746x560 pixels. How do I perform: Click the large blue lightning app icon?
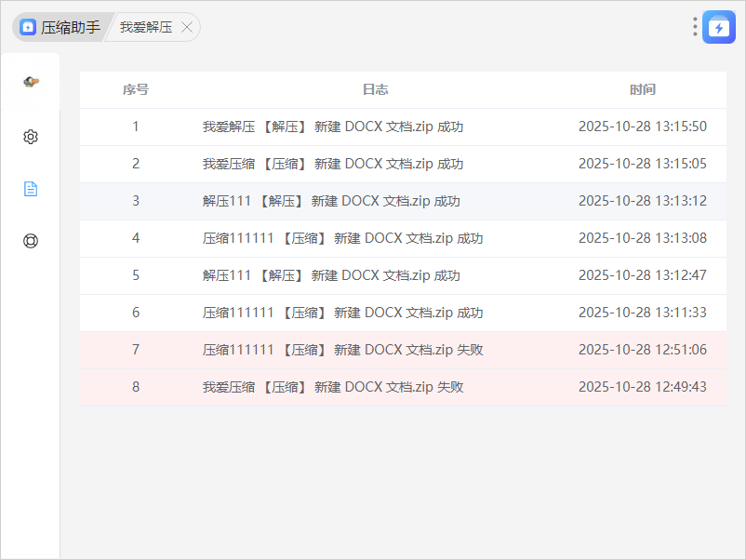tap(719, 27)
